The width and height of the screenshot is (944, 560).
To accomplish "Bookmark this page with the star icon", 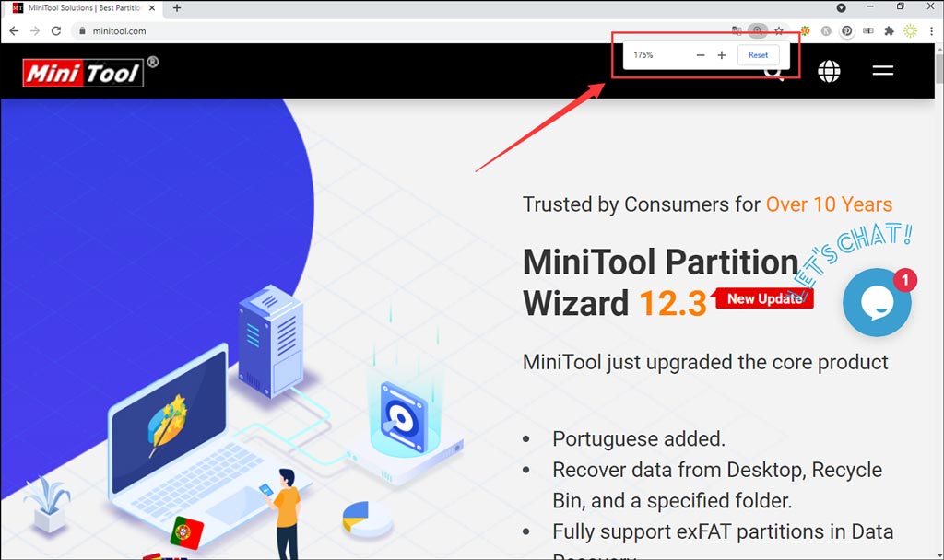I will (781, 30).
